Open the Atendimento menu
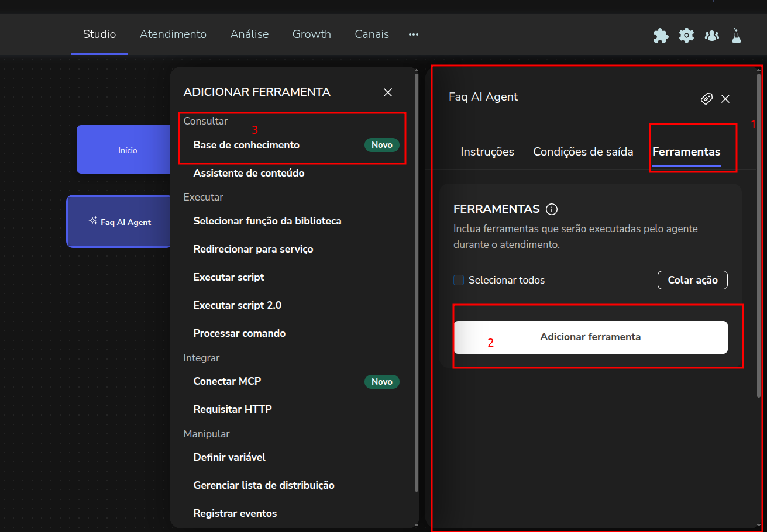This screenshot has width=767, height=532. [x=173, y=34]
